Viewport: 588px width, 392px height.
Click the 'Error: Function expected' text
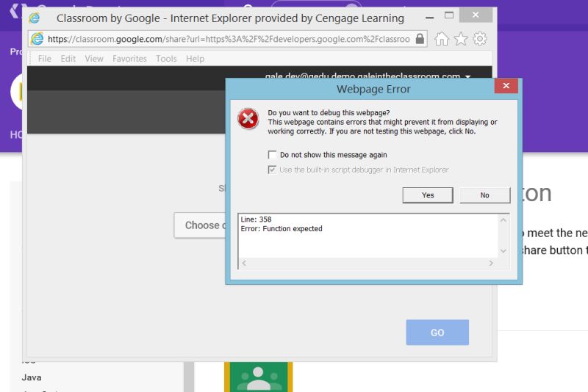282,229
